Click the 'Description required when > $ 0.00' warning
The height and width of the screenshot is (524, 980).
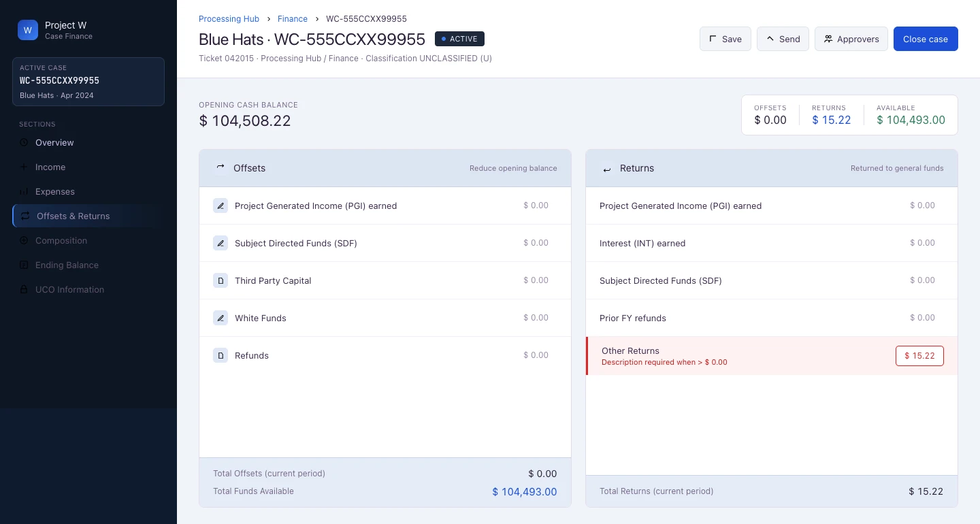coord(664,363)
